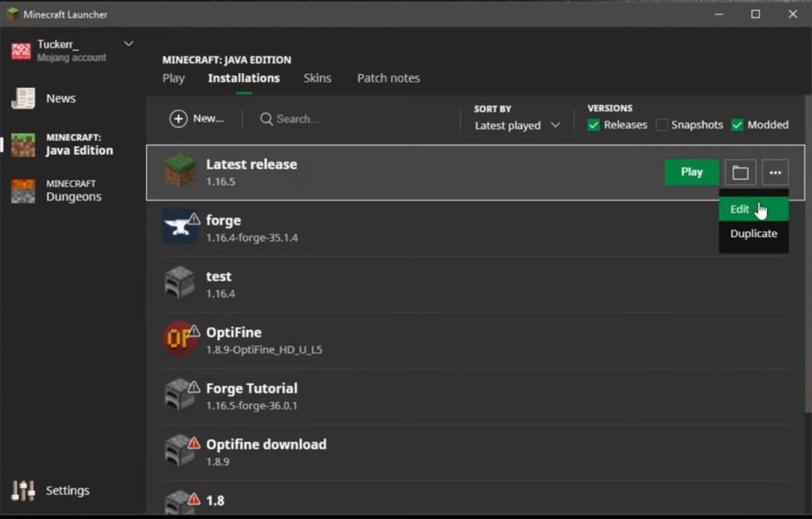Click the warning triangle on OptiFine entry
Screen dimensions: 812x519
[193, 331]
